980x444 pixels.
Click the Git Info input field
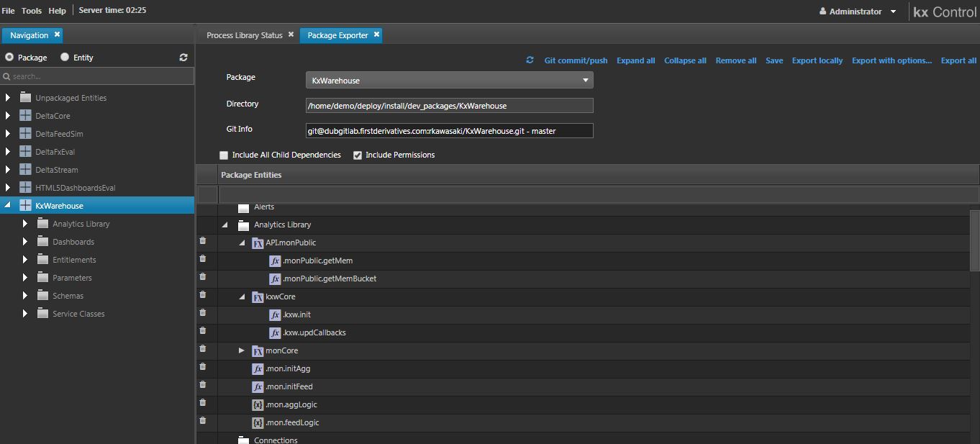449,131
